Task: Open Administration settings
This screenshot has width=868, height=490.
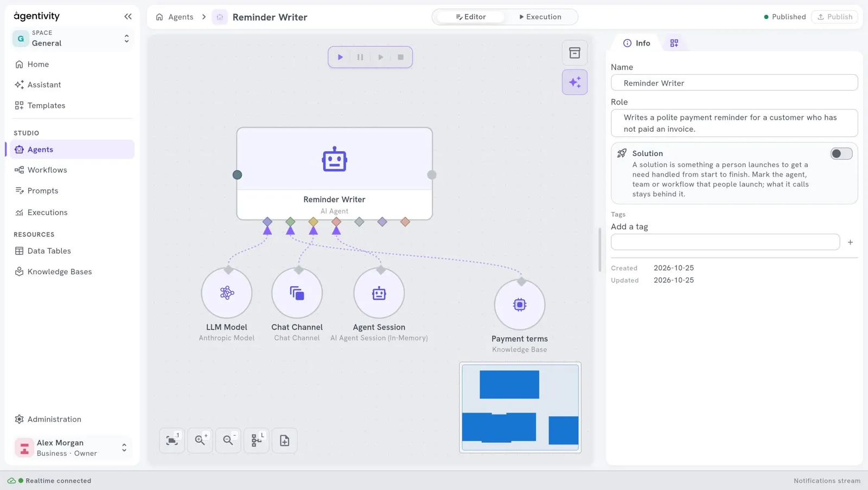Action: 72,419
